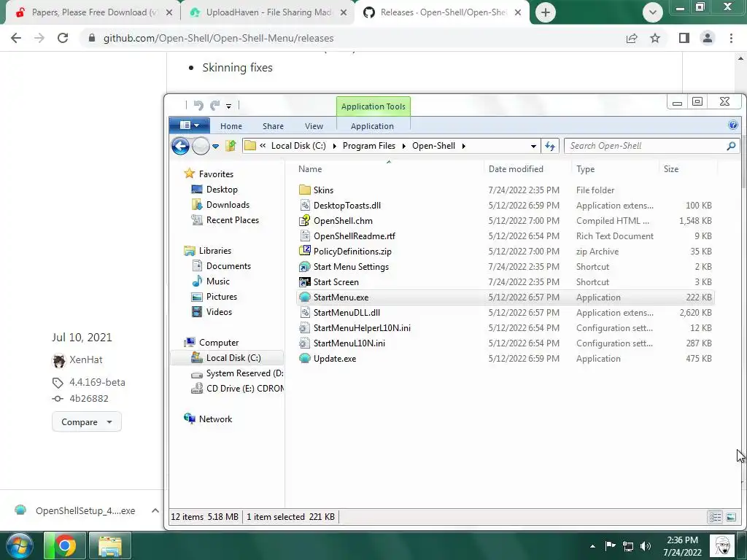747x560 pixels.
Task: Click the Search Open-Shell field
Action: point(646,146)
